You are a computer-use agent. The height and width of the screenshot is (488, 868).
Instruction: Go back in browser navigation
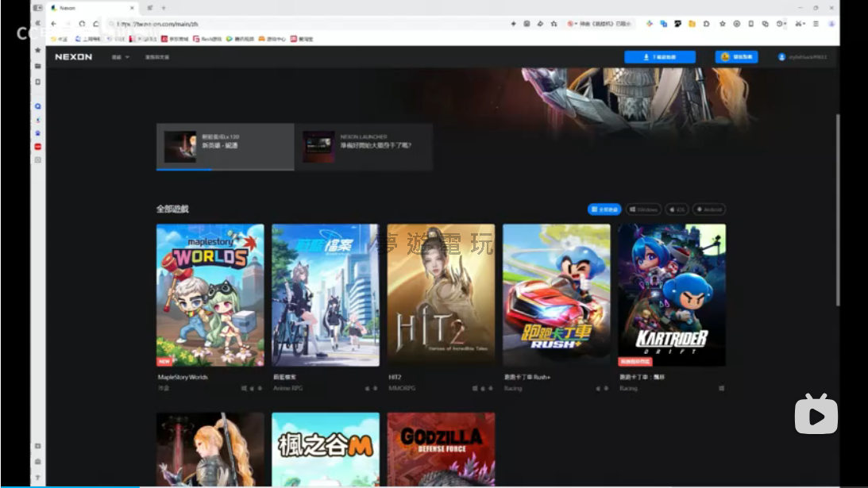click(x=54, y=24)
